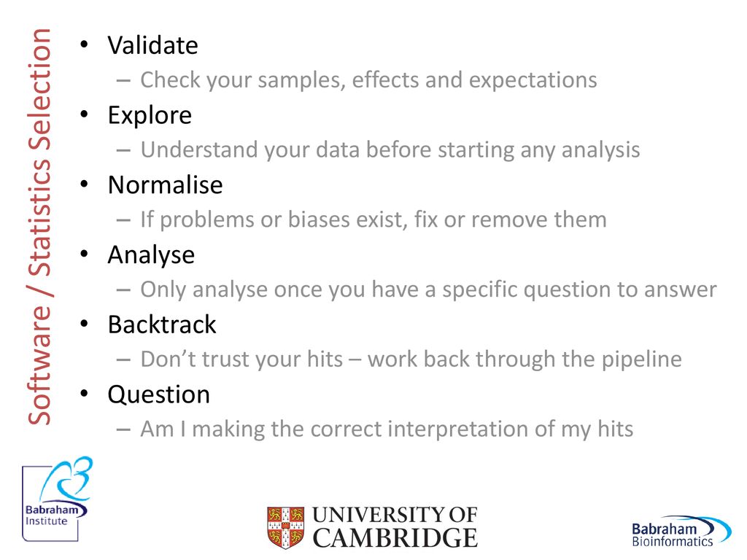Click the Backtrack bullet heading
This screenshot has height=560, width=747.
tap(162, 324)
